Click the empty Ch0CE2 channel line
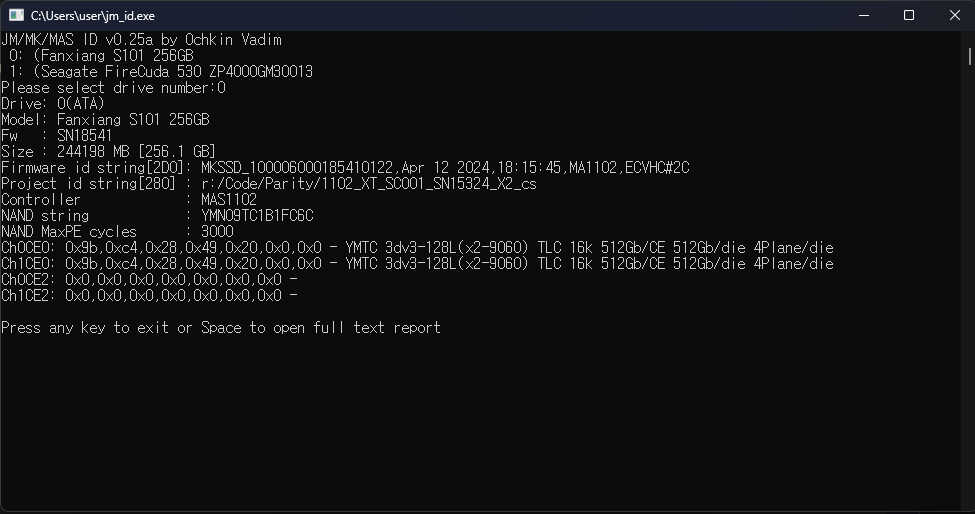 (x=149, y=280)
